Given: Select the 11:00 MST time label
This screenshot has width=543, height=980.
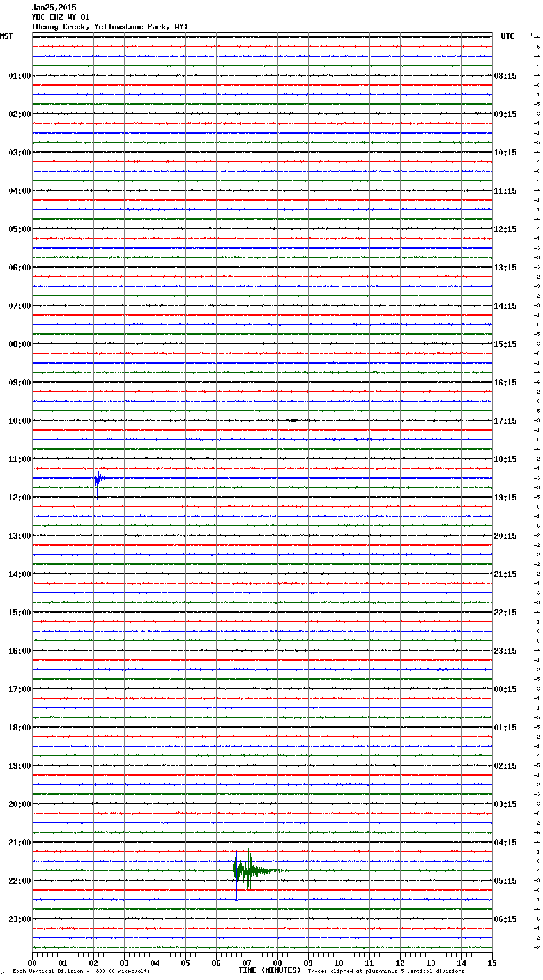Looking at the screenshot, I should coord(19,459).
